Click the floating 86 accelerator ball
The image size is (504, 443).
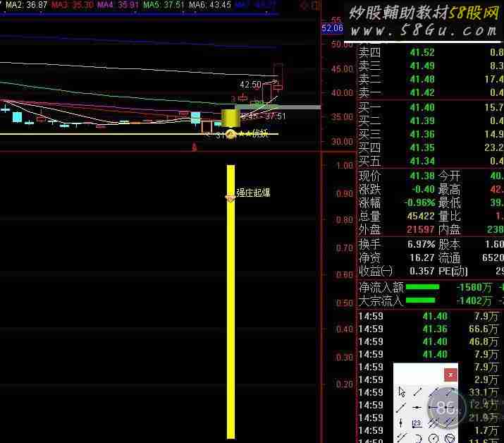446,408
